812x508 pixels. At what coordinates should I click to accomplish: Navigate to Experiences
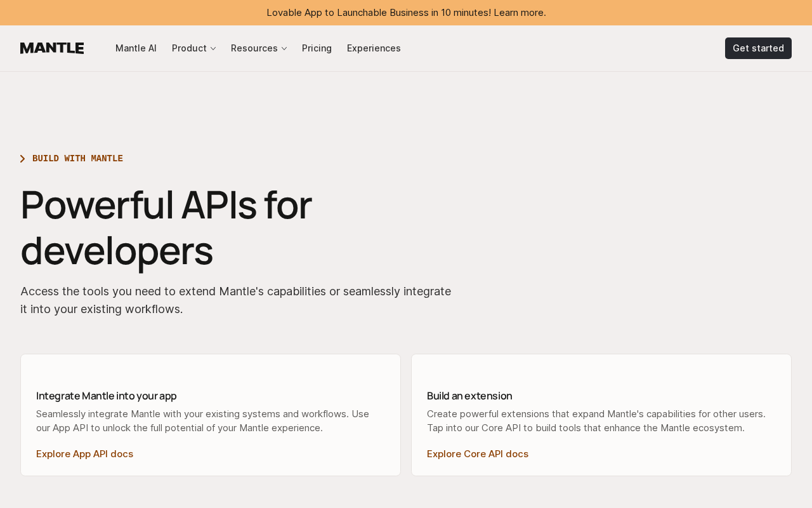(374, 48)
